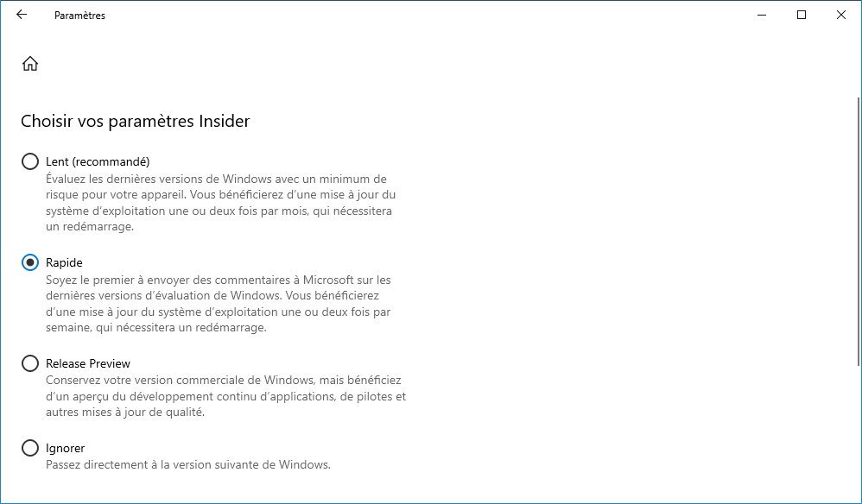Image resolution: width=862 pixels, height=504 pixels.
Task: Click the 'Ignorer' option label
Action: point(66,449)
